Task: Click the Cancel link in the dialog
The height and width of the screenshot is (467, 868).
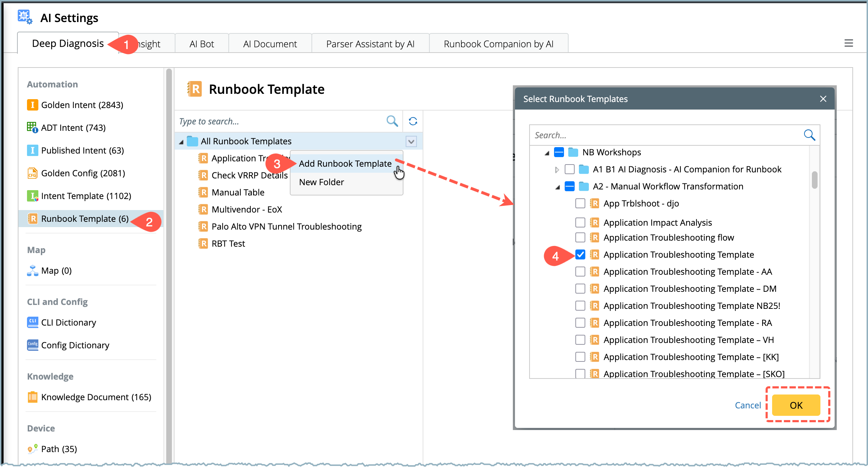Action: (x=748, y=405)
